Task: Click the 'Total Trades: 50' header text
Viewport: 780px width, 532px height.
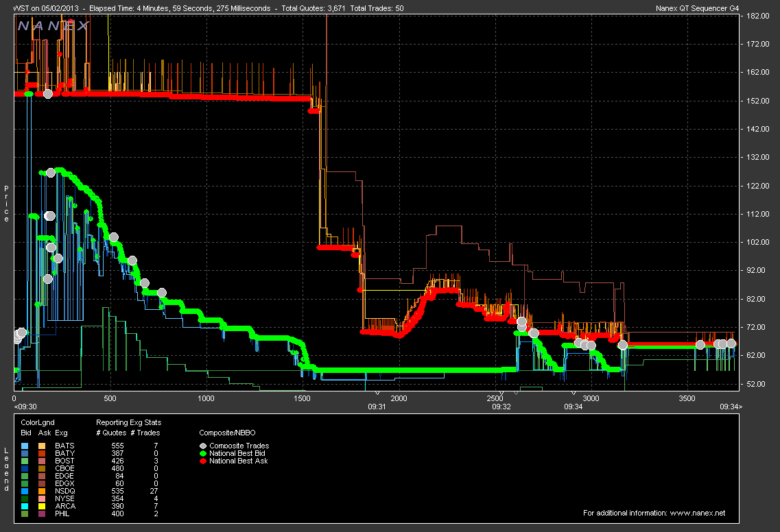Action: [377, 8]
